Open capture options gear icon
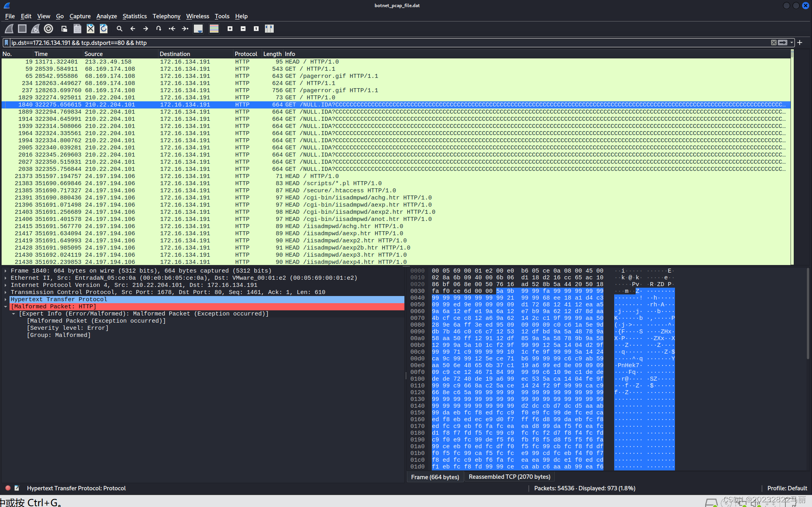The image size is (812, 507). 48,29
